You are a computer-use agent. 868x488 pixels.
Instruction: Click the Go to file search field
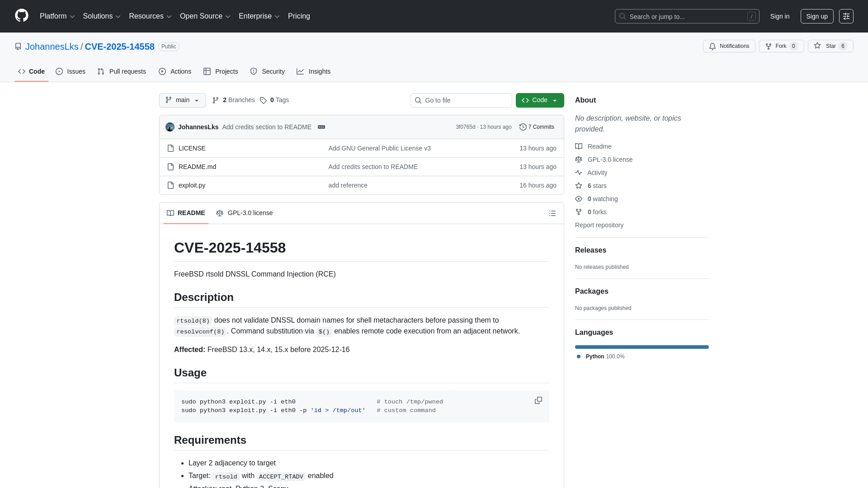point(461,100)
